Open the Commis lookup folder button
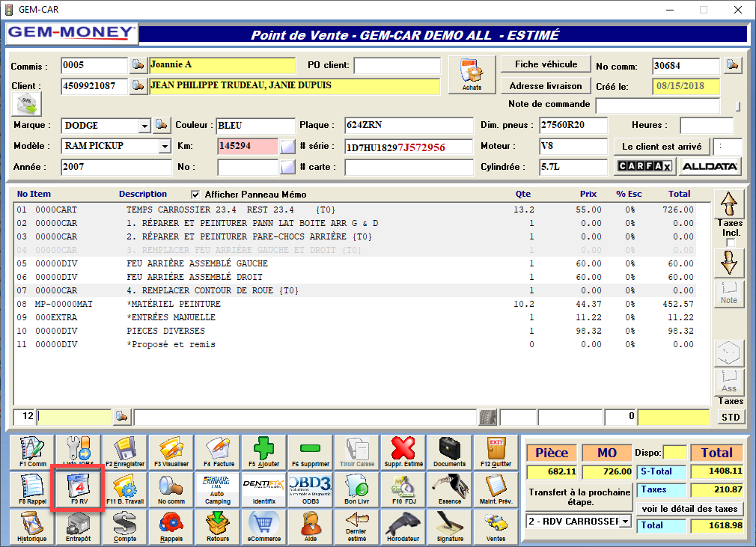 pyautogui.click(x=138, y=65)
